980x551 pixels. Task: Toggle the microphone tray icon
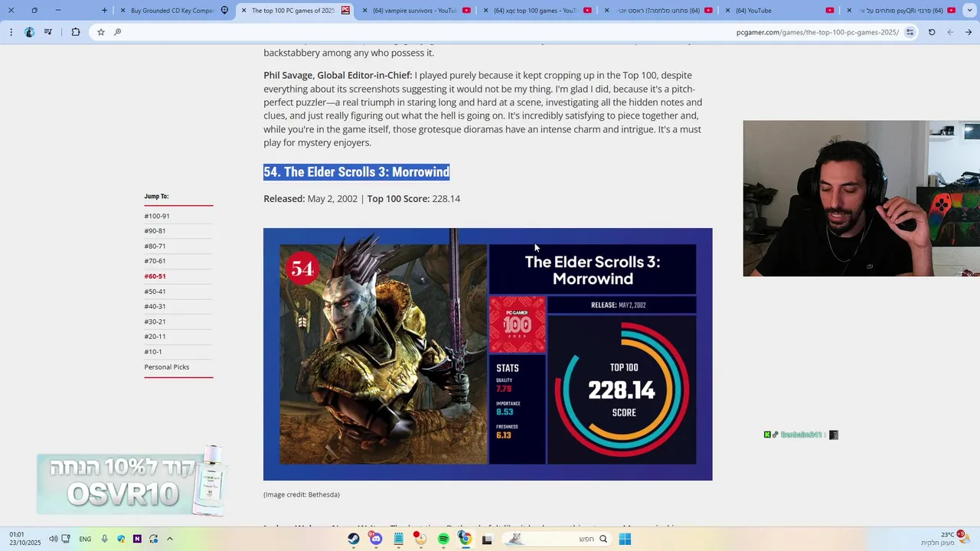click(x=104, y=539)
